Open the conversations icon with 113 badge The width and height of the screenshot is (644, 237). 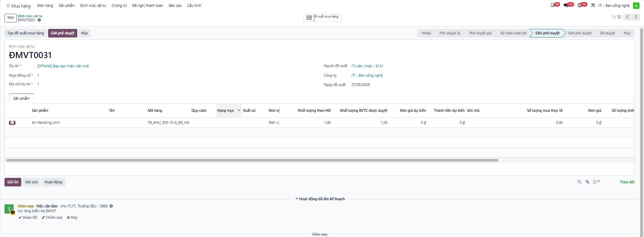coord(566,6)
